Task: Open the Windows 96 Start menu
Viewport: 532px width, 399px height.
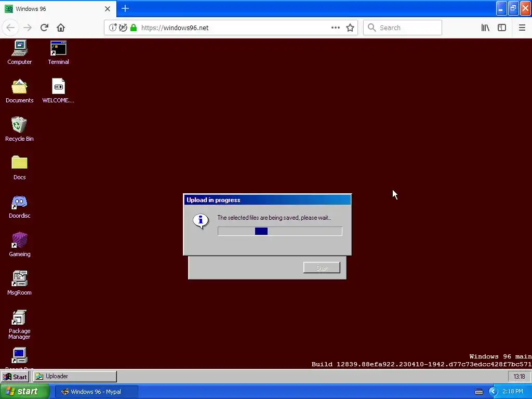Action: pos(15,377)
